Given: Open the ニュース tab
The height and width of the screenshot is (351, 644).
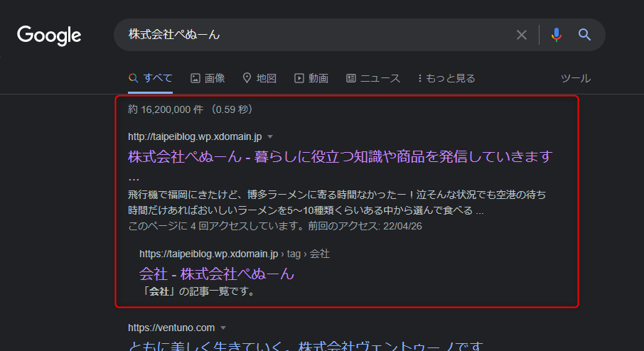Looking at the screenshot, I should coord(373,78).
